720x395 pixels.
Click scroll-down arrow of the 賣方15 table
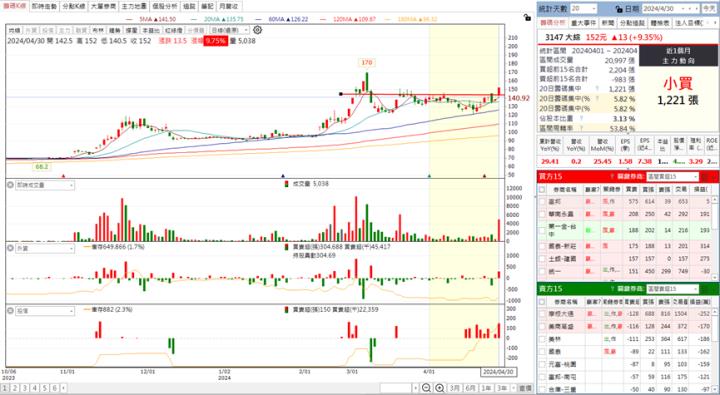[x=715, y=390]
